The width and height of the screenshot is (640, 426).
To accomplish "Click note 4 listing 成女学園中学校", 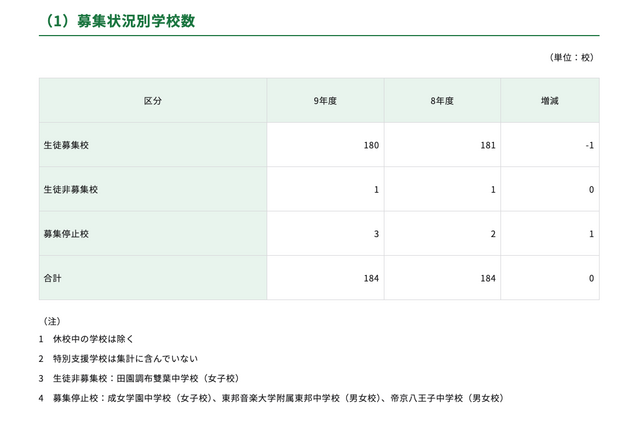I will point(272,398).
